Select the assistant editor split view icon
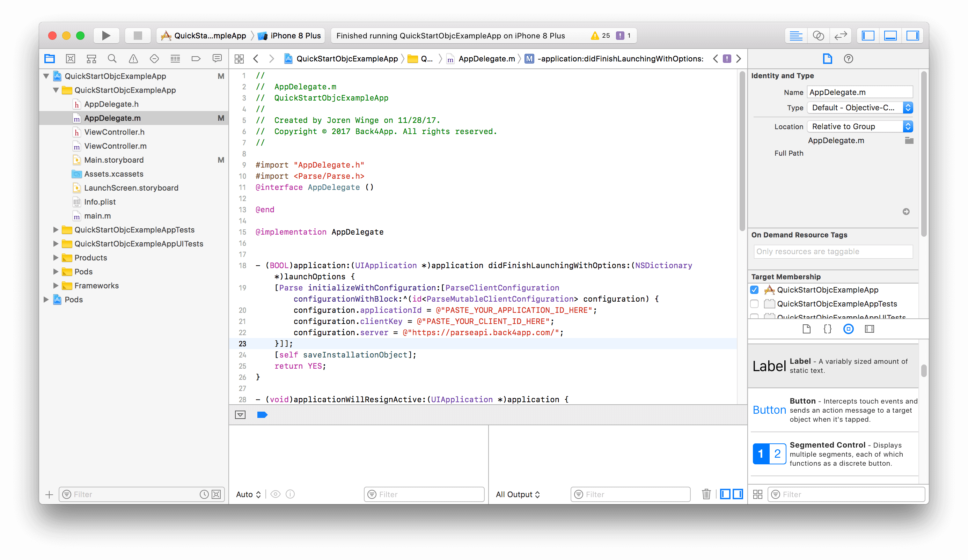Viewport: 968px width, 560px height. (x=819, y=35)
